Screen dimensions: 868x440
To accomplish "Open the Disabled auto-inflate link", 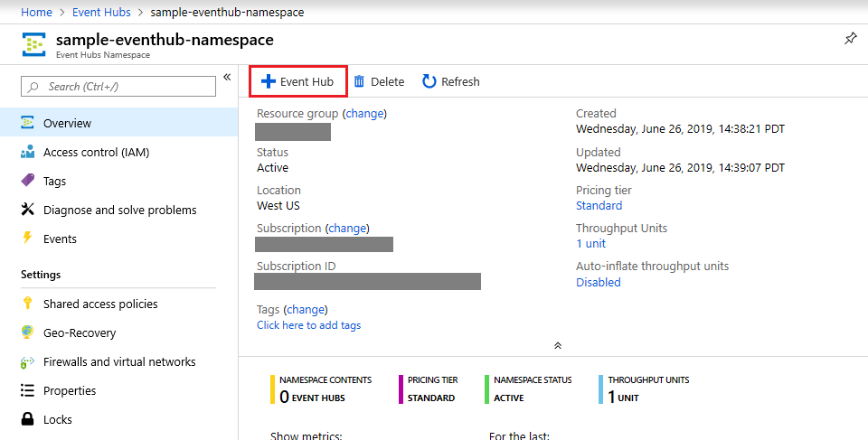I will [599, 282].
